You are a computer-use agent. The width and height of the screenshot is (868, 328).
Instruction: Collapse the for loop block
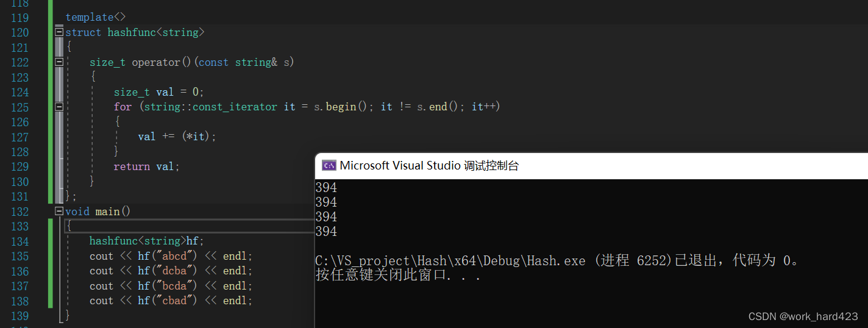point(59,107)
